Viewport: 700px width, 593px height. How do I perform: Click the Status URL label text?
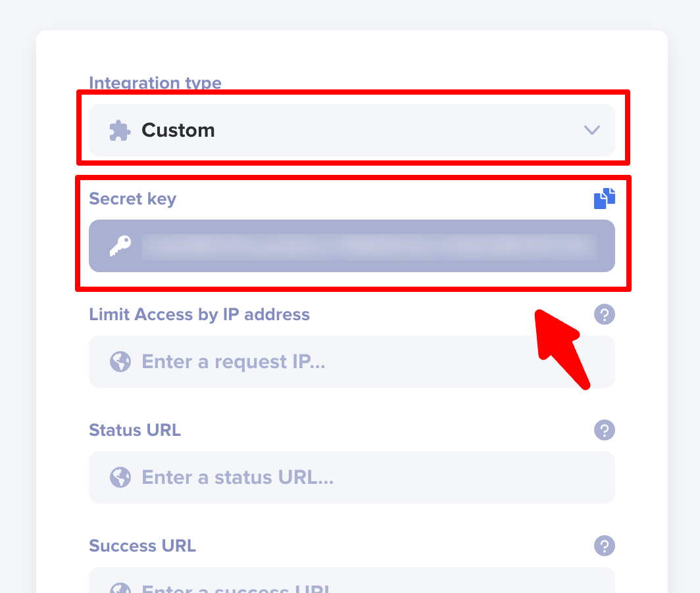tap(135, 430)
